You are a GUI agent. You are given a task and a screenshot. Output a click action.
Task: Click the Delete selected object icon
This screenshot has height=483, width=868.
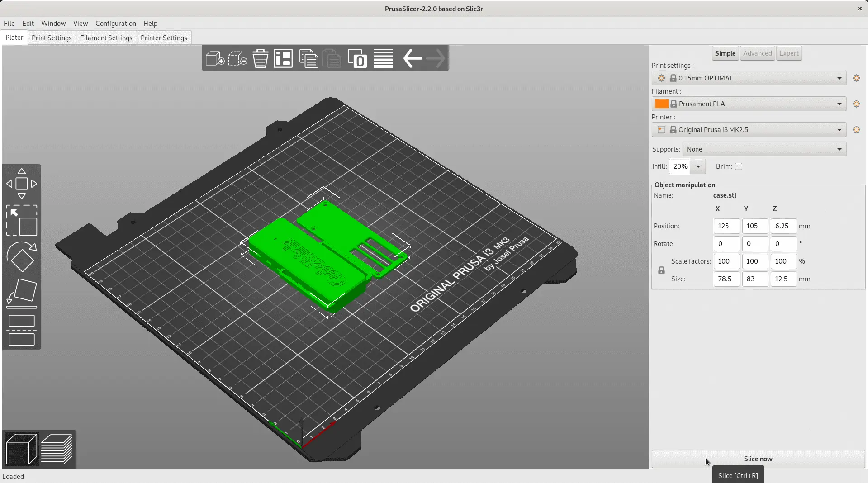[x=237, y=58]
